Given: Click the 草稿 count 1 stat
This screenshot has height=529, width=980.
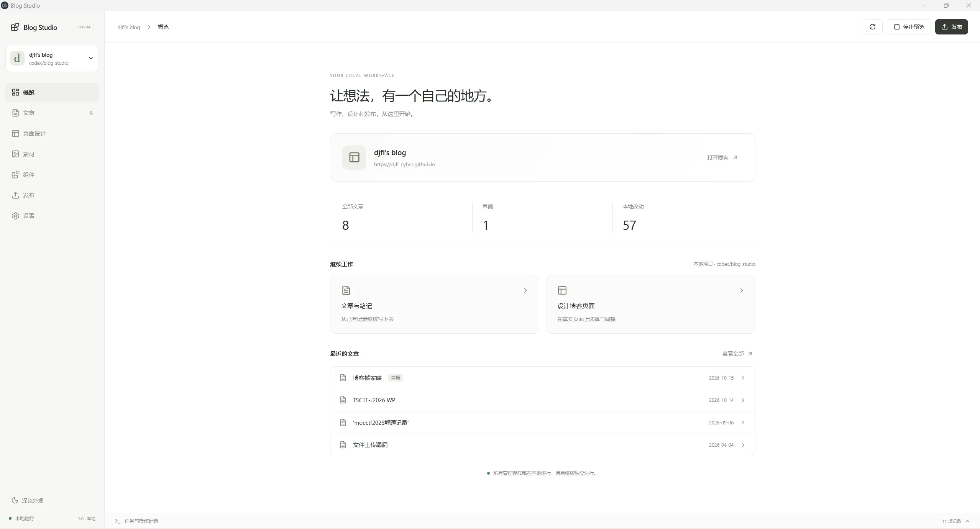Looking at the screenshot, I should coord(486,225).
